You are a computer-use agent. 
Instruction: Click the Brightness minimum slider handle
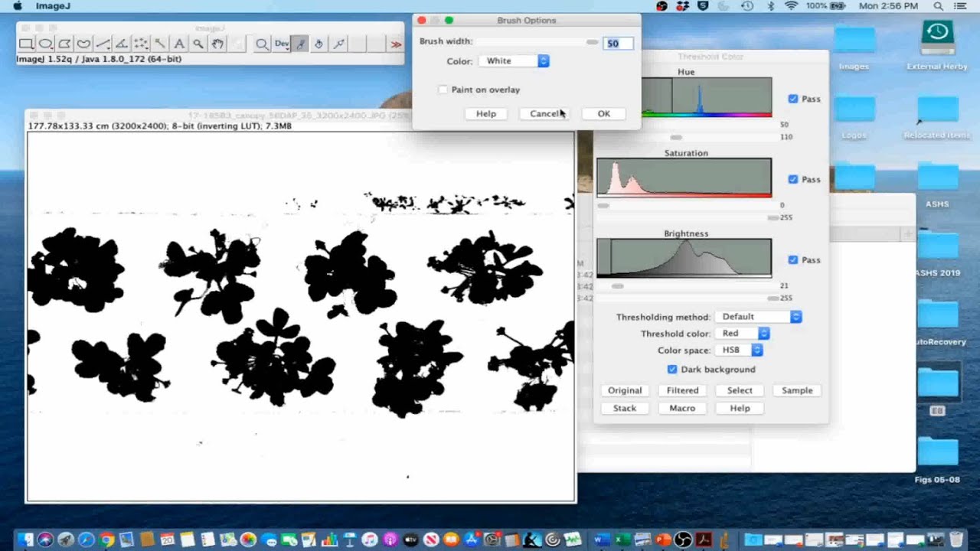click(618, 286)
